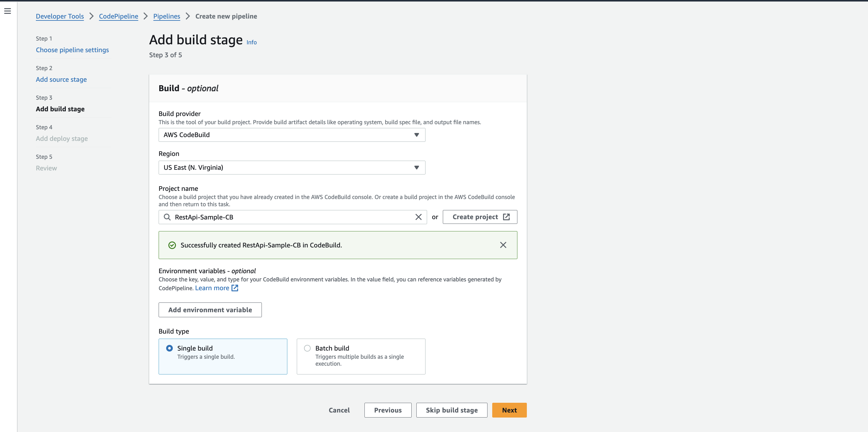Select the Single build radio option
The width and height of the screenshot is (868, 432).
[170, 348]
